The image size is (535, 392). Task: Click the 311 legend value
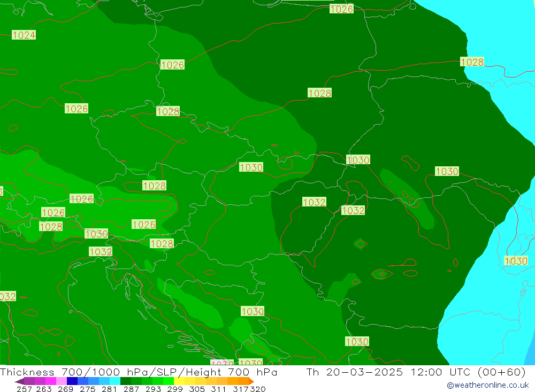[x=218, y=389]
